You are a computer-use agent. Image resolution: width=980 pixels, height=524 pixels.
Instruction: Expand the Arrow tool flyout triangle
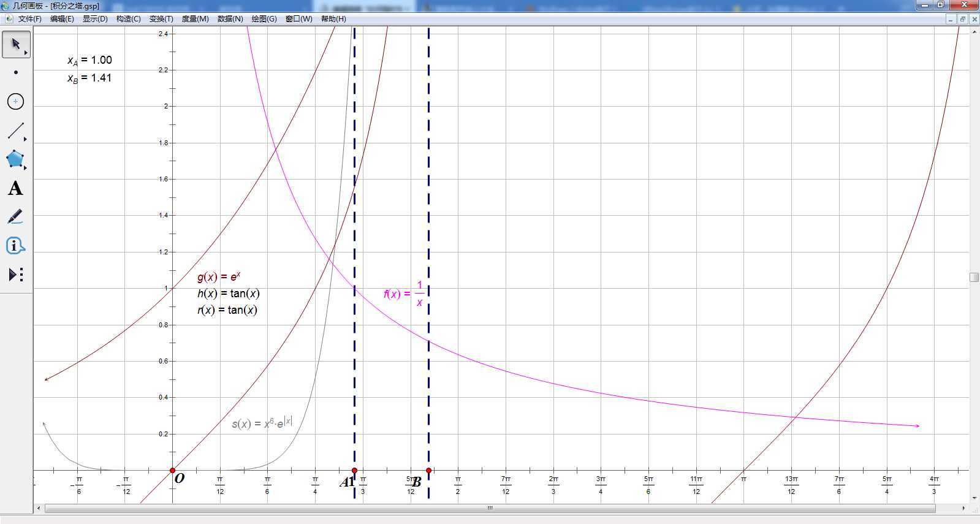coord(26,53)
